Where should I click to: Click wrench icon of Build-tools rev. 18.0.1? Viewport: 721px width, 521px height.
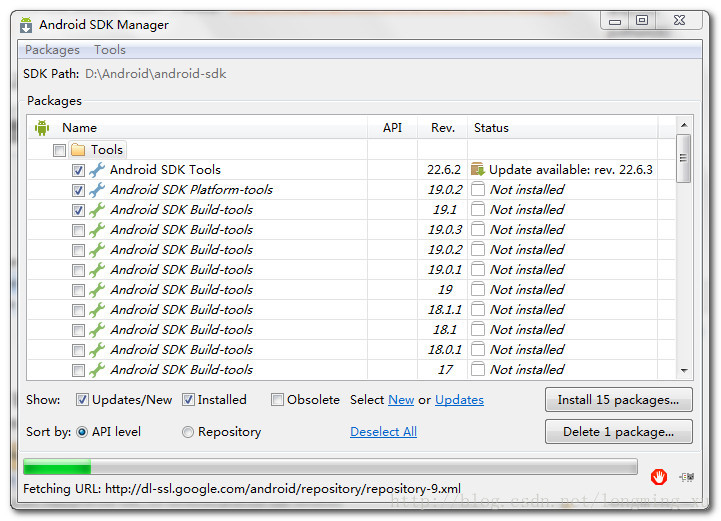click(97, 349)
